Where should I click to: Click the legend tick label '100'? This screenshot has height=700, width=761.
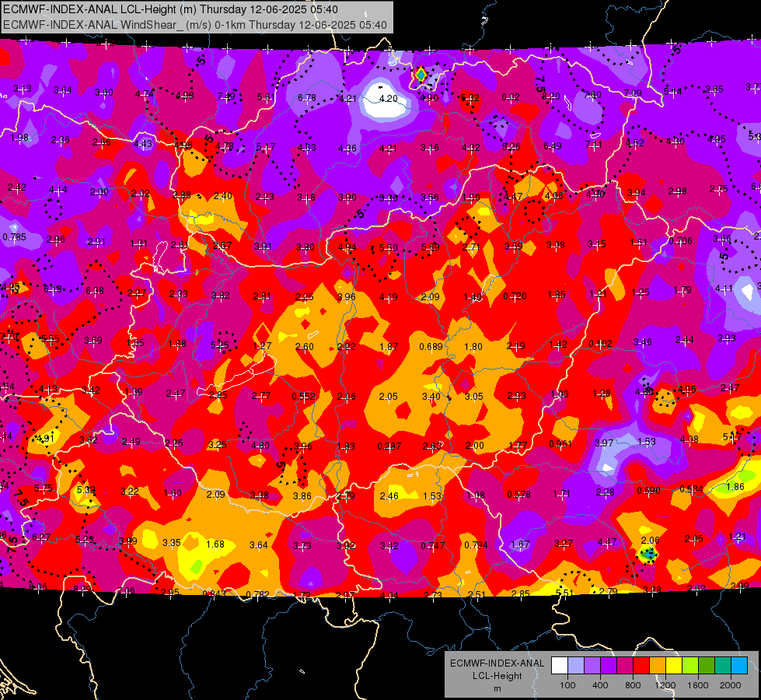[567, 685]
